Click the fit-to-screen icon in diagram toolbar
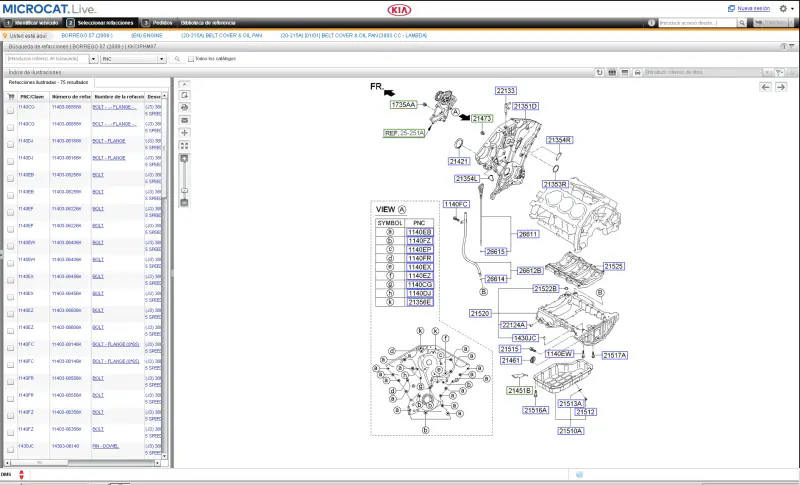Image resolution: width=800 pixels, height=485 pixels. 184,146
